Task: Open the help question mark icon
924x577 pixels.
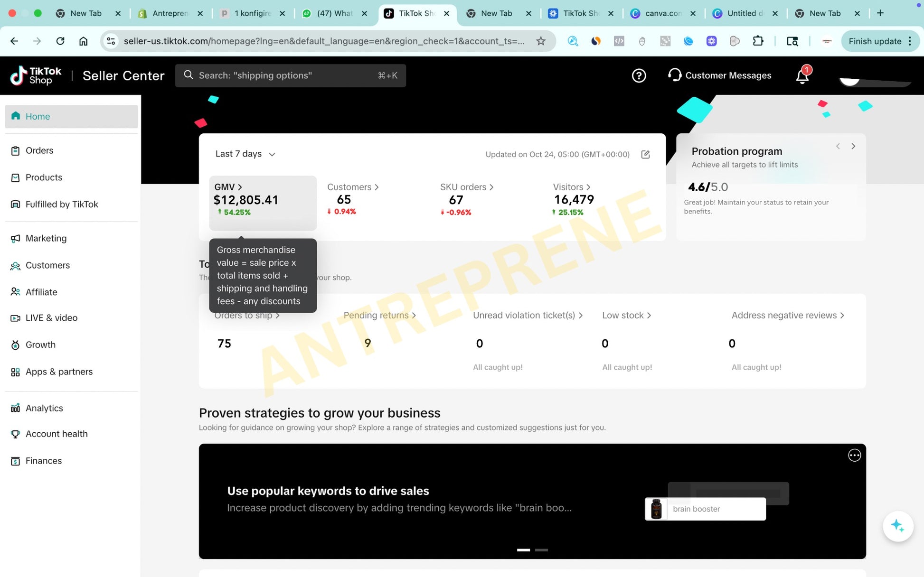Action: click(639, 75)
